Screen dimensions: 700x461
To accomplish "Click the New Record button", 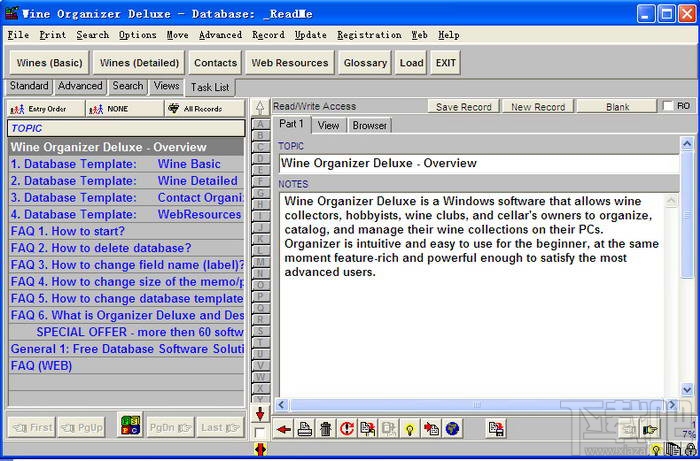I will (x=538, y=107).
